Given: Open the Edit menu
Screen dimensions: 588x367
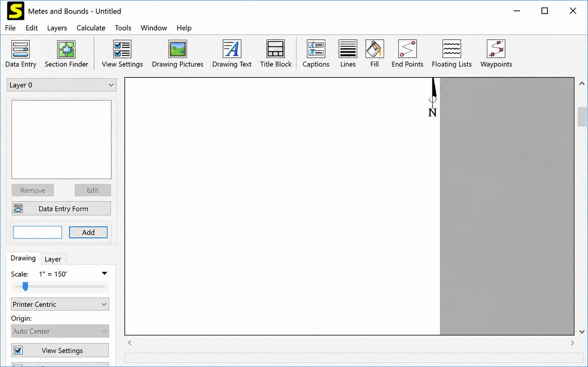Looking at the screenshot, I should click(31, 28).
